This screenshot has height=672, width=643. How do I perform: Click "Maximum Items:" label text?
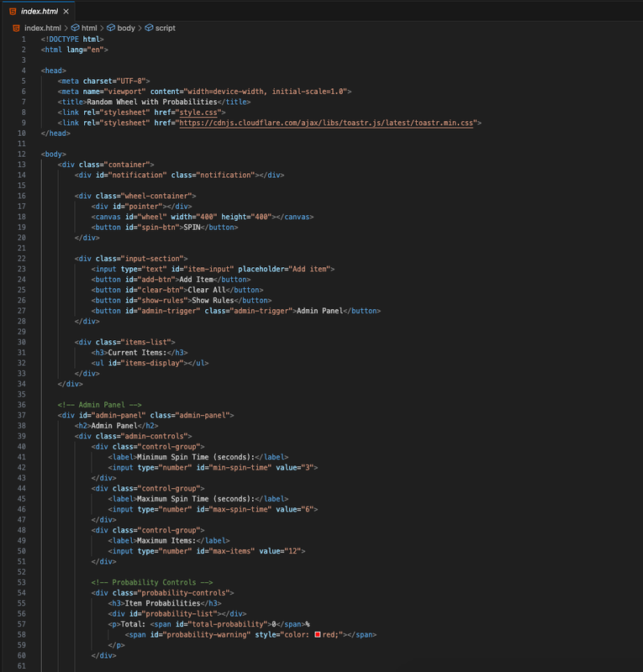point(166,541)
